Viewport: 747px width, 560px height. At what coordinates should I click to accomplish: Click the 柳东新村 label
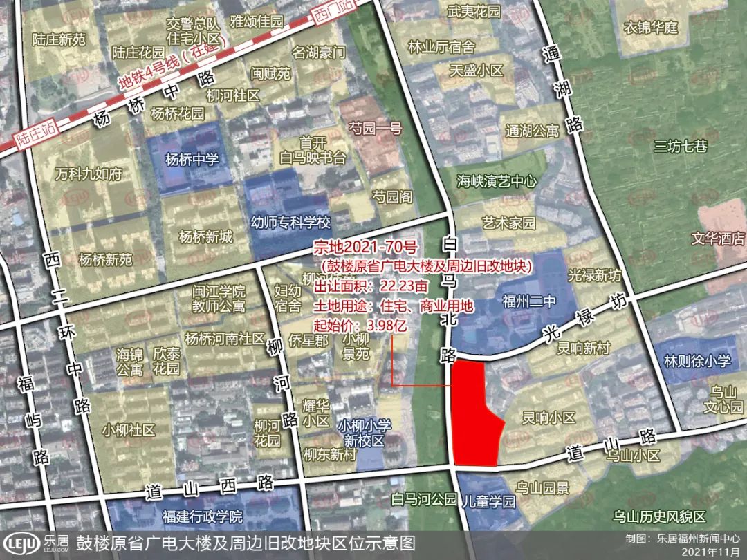point(330,454)
